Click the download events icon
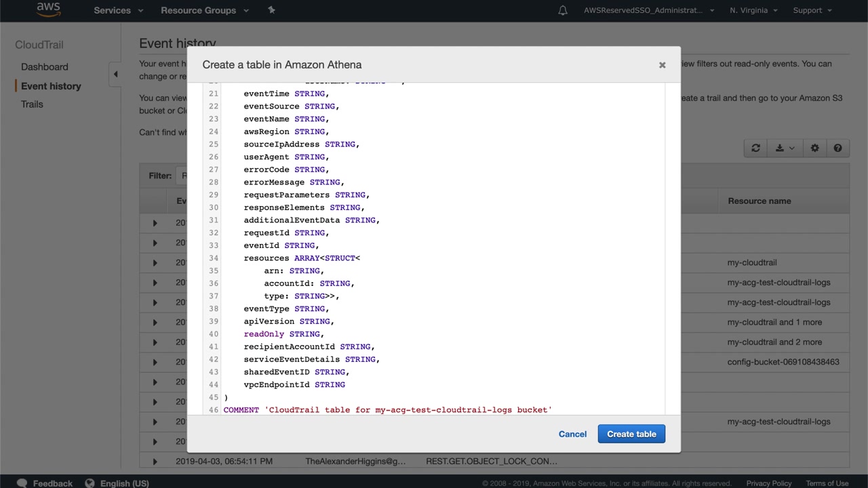 [785, 148]
